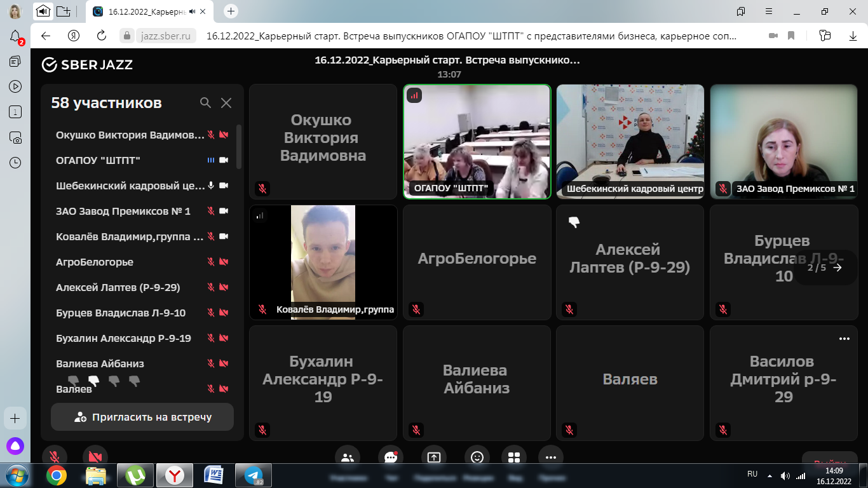Open ellipsis menu on Василов Дмитрий tile
Screen dimensions: 868x488
844,339
